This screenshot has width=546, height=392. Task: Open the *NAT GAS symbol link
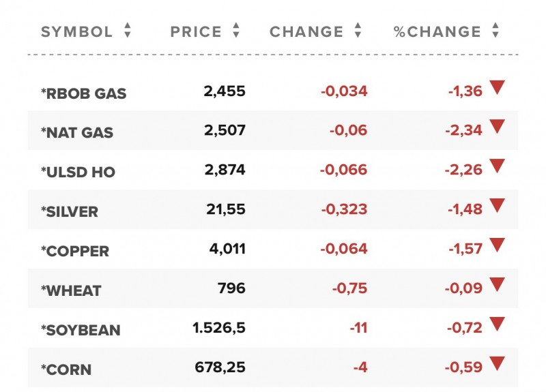(x=76, y=133)
